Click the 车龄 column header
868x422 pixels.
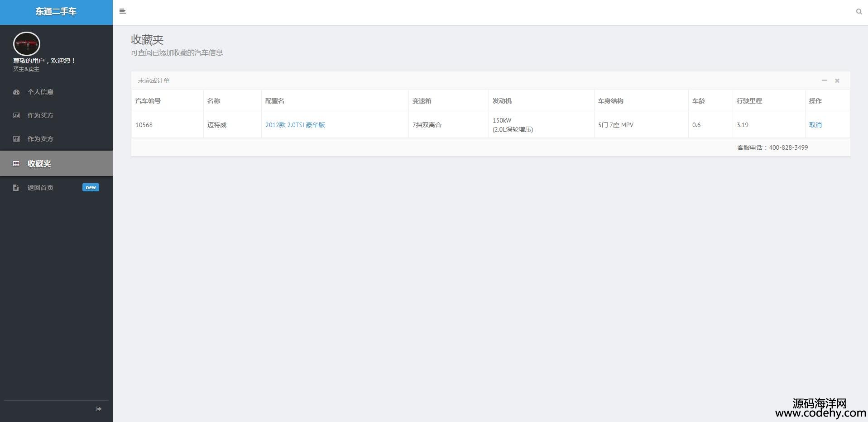pos(698,101)
